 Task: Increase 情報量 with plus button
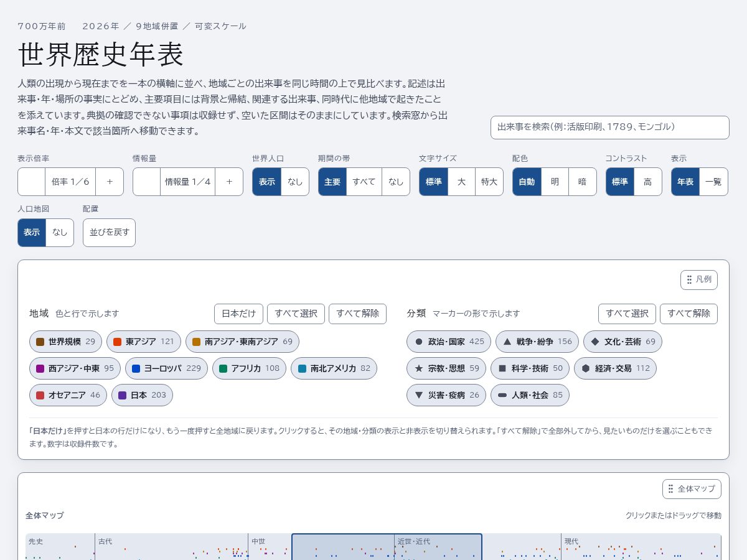[229, 182]
